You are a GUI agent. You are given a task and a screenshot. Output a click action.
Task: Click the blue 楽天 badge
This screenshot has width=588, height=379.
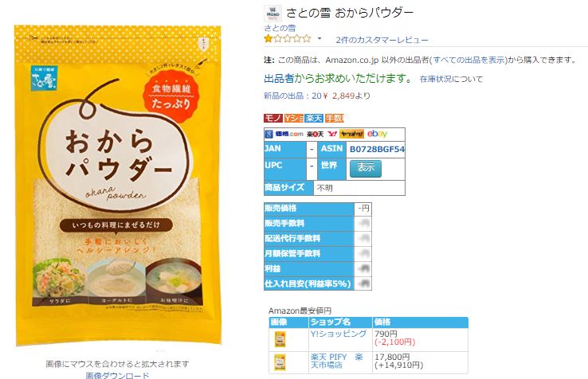tap(314, 118)
